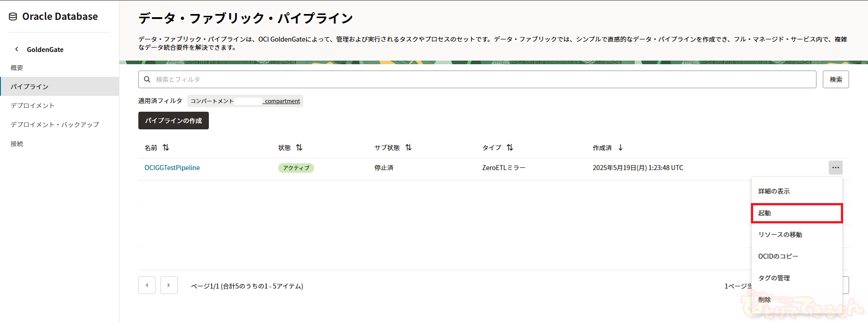
Task: Click the back chevron beside GoldenGate
Action: (x=17, y=49)
